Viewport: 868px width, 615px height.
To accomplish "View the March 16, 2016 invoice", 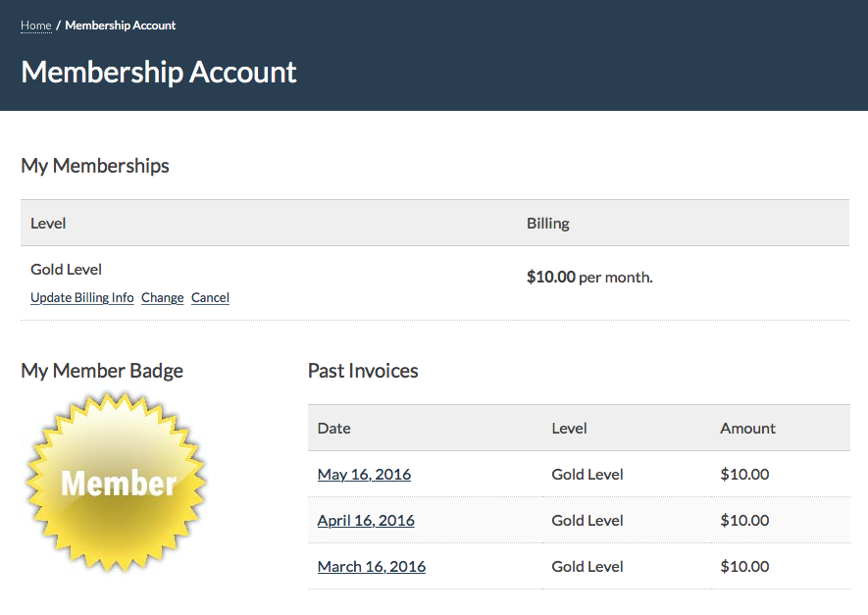I will (371, 567).
